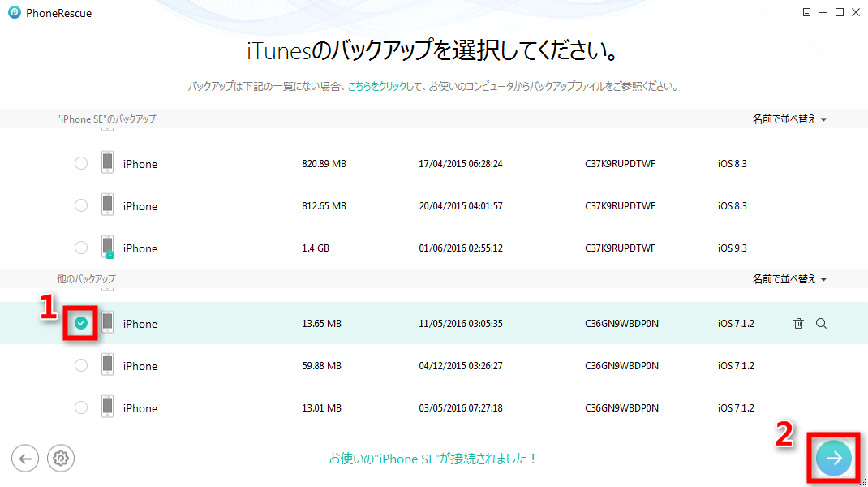Image resolution: width=868 pixels, height=487 pixels.
Task: Select the 13.01 MB backup radio button
Action: click(81, 407)
